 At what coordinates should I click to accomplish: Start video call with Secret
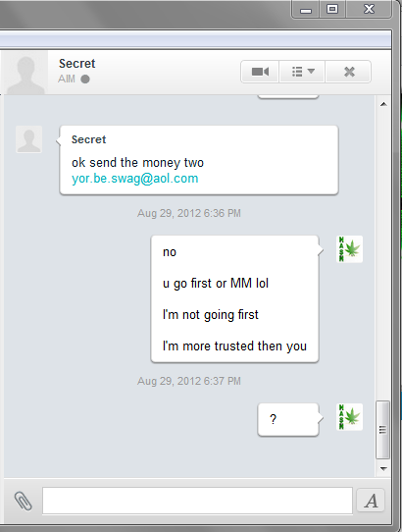260,72
